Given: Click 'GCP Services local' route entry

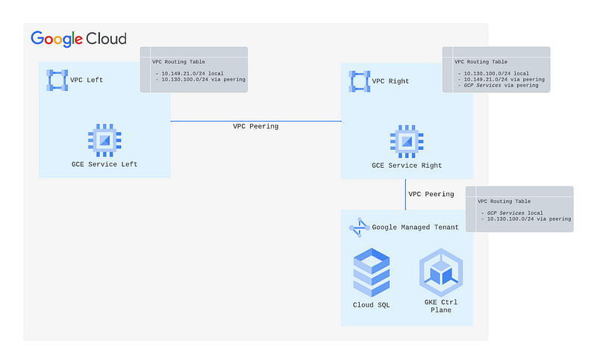Looking at the screenshot, I should tap(515, 213).
